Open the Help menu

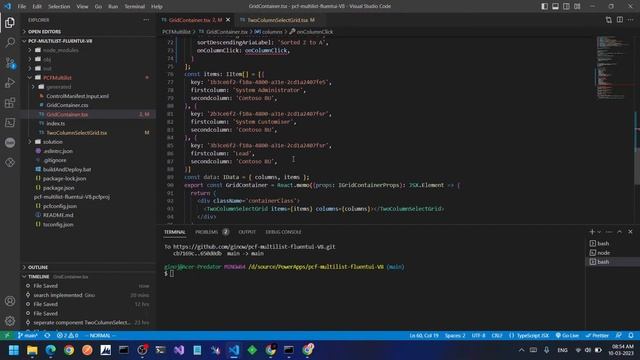click(157, 7)
